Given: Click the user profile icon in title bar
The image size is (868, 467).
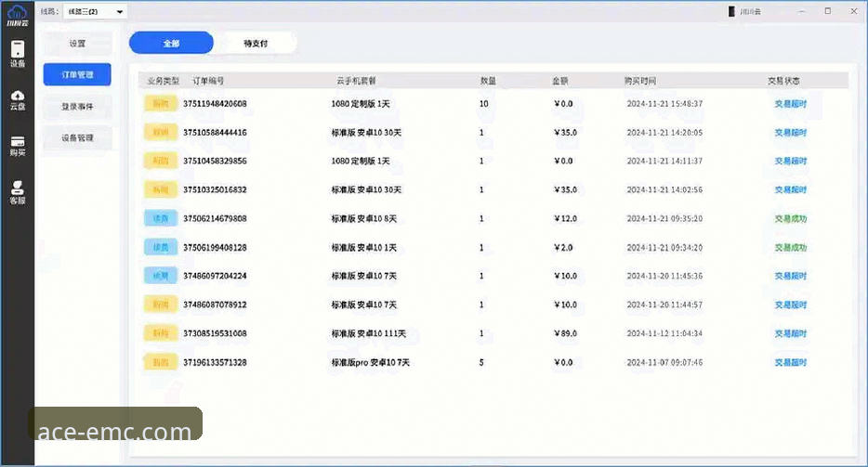Looking at the screenshot, I should [x=731, y=11].
